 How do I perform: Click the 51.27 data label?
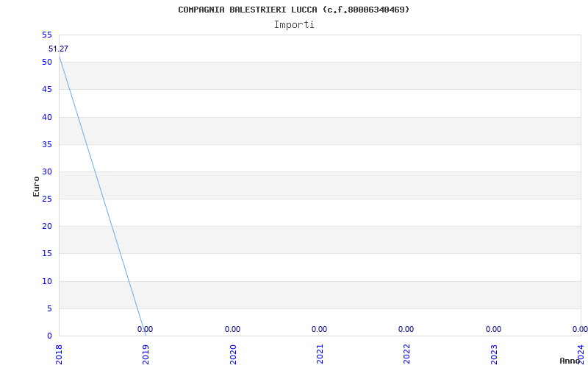point(59,49)
